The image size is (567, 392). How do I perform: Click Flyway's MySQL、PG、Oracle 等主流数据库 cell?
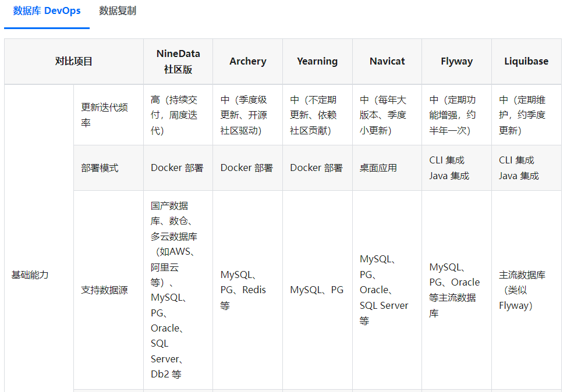coord(457,290)
